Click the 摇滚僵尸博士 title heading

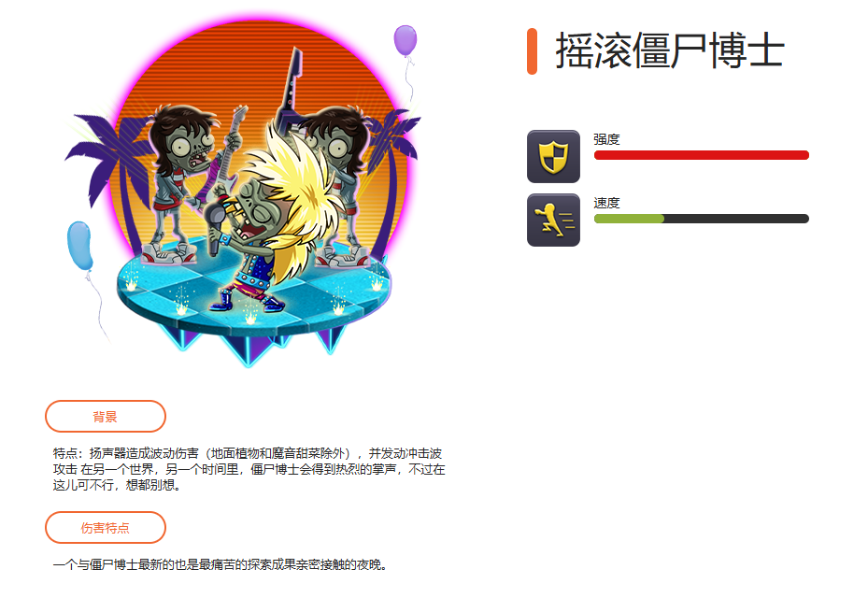click(670, 51)
